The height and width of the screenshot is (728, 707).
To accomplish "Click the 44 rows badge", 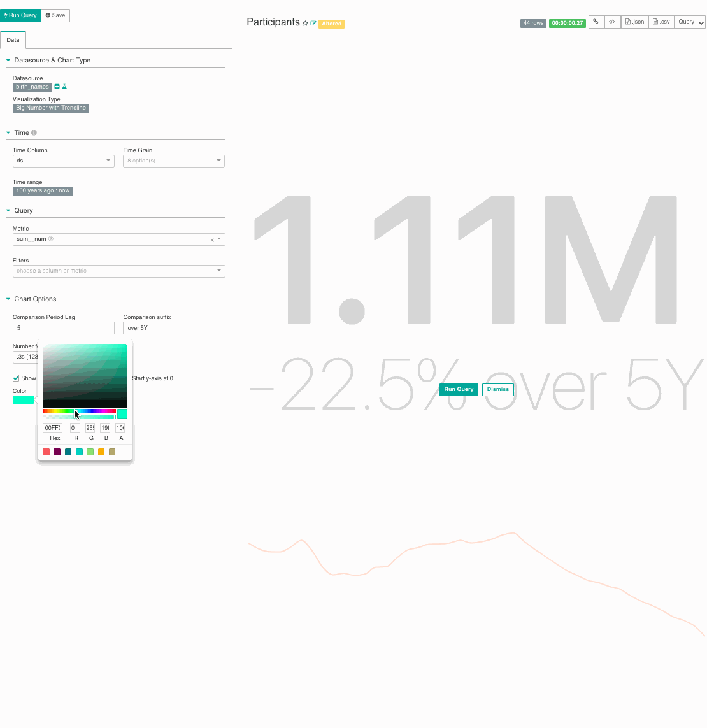I will (533, 23).
